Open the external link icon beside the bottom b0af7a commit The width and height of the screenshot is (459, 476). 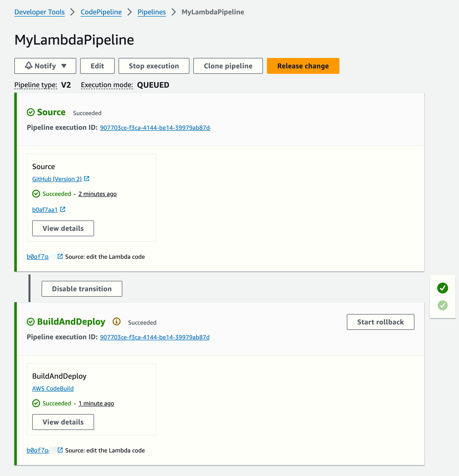[60, 450]
